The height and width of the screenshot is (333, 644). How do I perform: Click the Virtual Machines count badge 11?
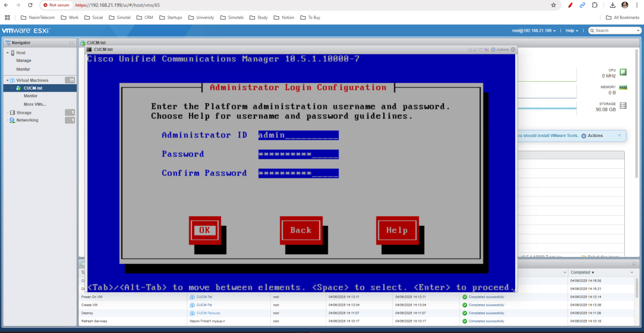coord(70,80)
